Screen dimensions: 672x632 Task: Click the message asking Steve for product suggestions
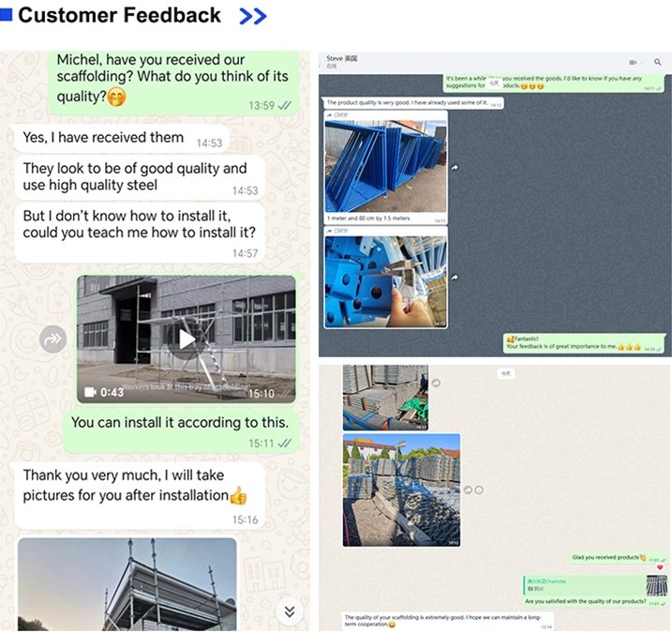tap(554, 83)
